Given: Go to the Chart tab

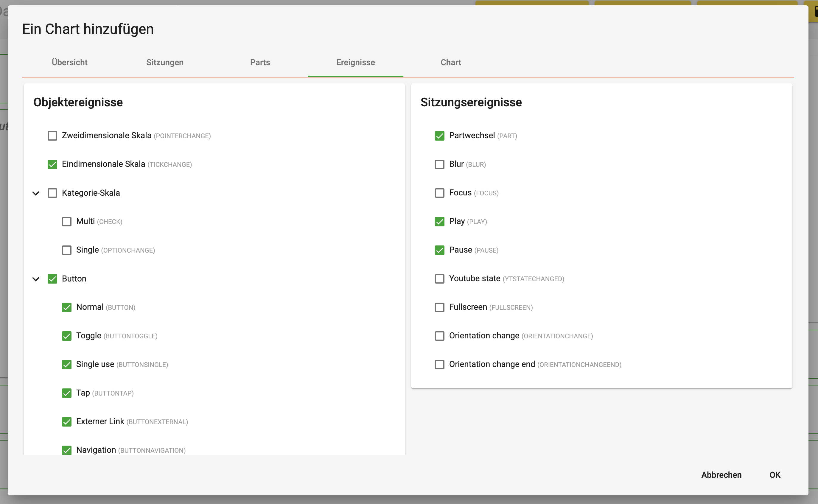Looking at the screenshot, I should click(x=451, y=62).
